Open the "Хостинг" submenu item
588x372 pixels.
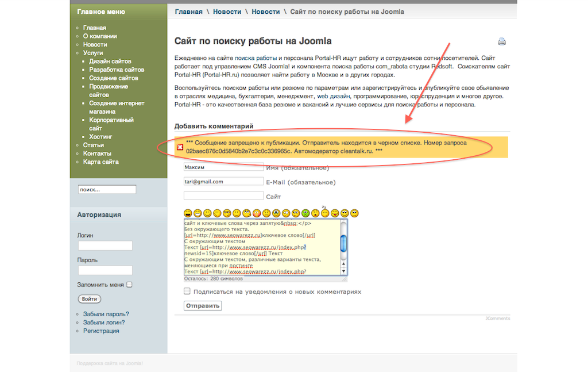(100, 137)
